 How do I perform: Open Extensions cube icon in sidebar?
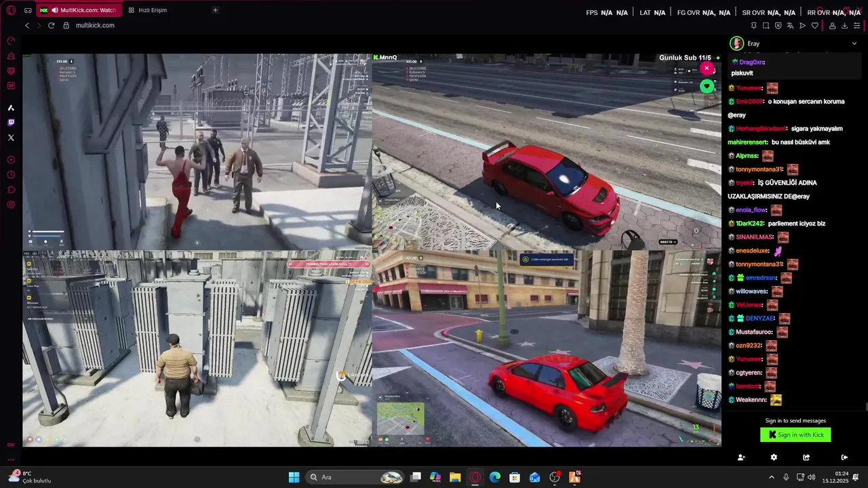point(11,190)
